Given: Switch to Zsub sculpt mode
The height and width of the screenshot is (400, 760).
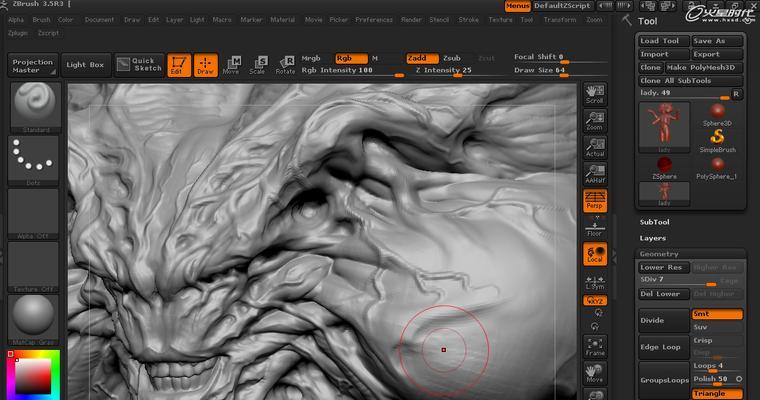Looking at the screenshot, I should point(452,58).
